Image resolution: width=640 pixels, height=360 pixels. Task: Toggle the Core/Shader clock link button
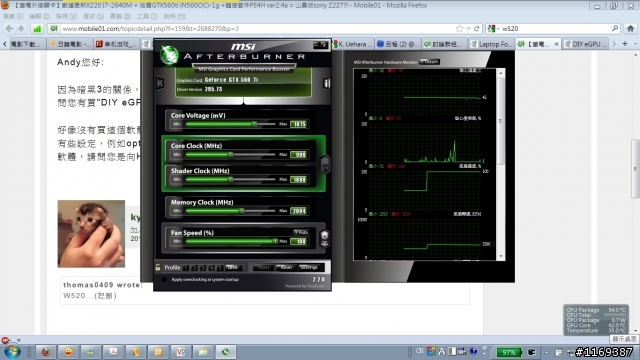tap(325, 164)
